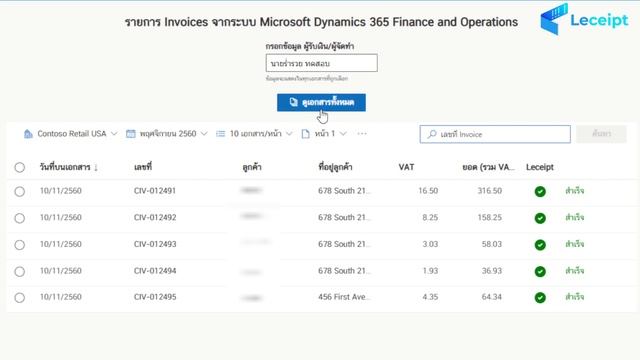
Task: Open the สำเร็จ link for CIV-012491
Action: point(575,191)
